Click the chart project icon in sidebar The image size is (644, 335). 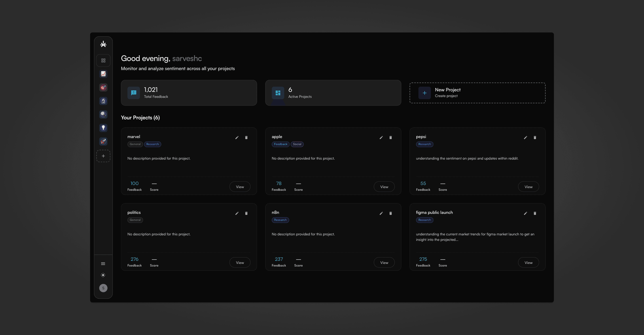(103, 74)
